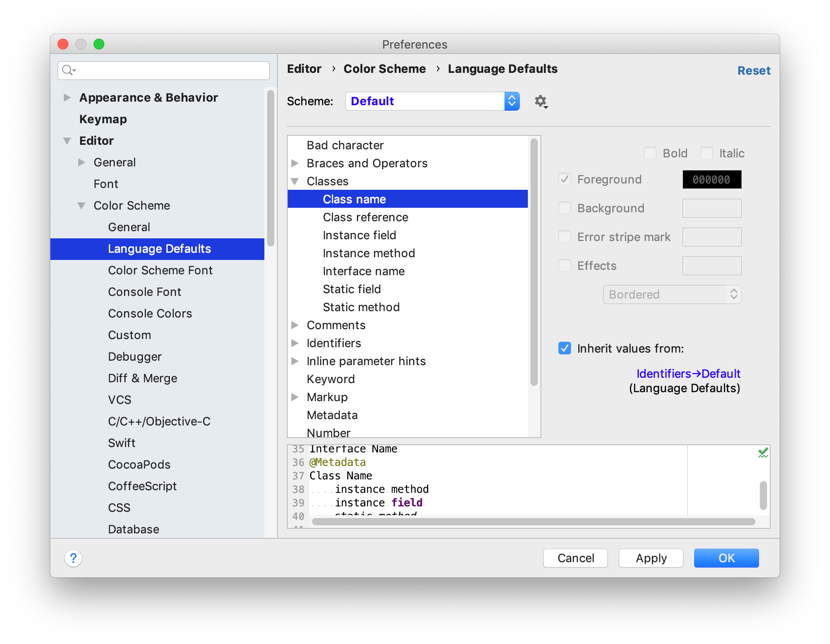The width and height of the screenshot is (830, 644).
Task: Collapse the Color Scheme node arrow
Action: tap(81, 206)
